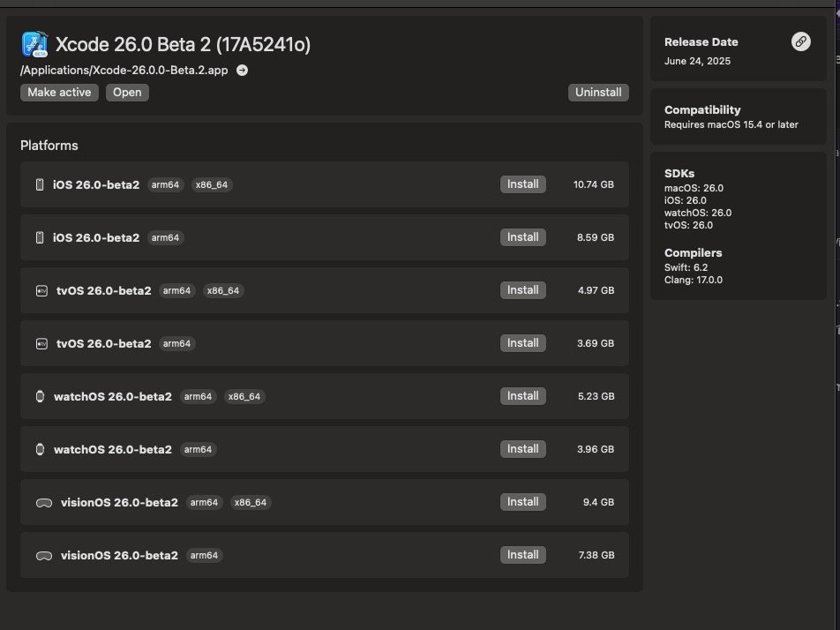
Task: Click arm64 tag on visionOS 7.38 GB row
Action: click(x=204, y=556)
